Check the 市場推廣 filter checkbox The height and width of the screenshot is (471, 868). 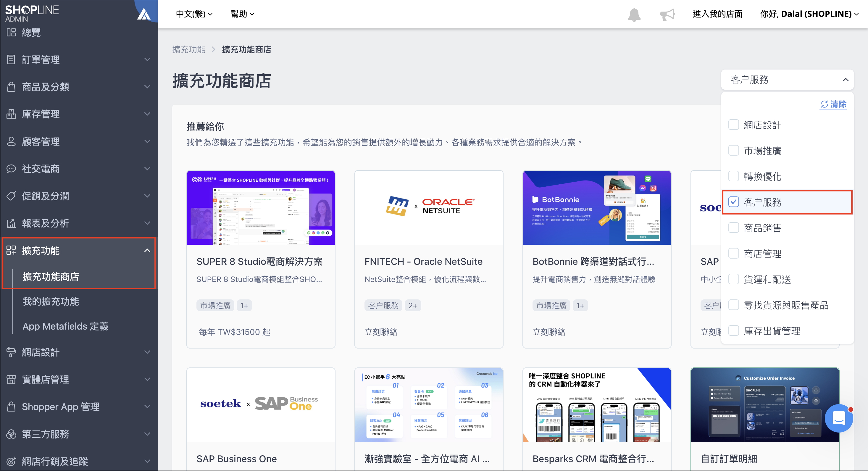point(734,150)
